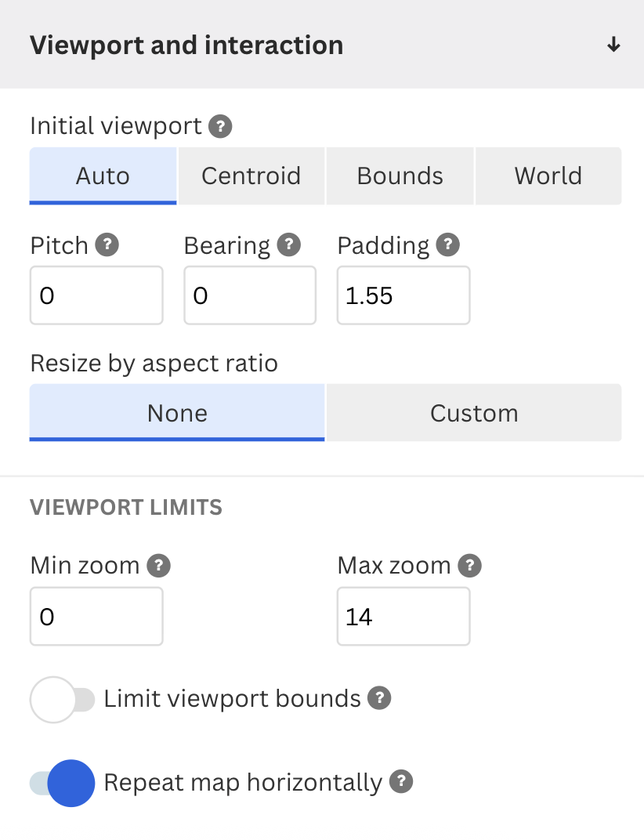This screenshot has height=840, width=644.
Task: Enable the Limit viewport bounds toggle
Action: pos(63,699)
